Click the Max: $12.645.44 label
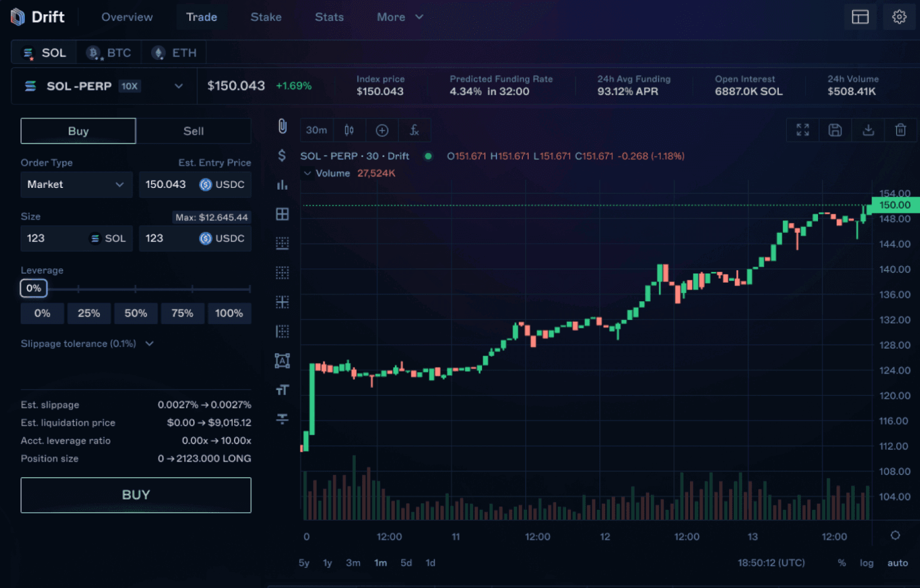 (x=212, y=218)
